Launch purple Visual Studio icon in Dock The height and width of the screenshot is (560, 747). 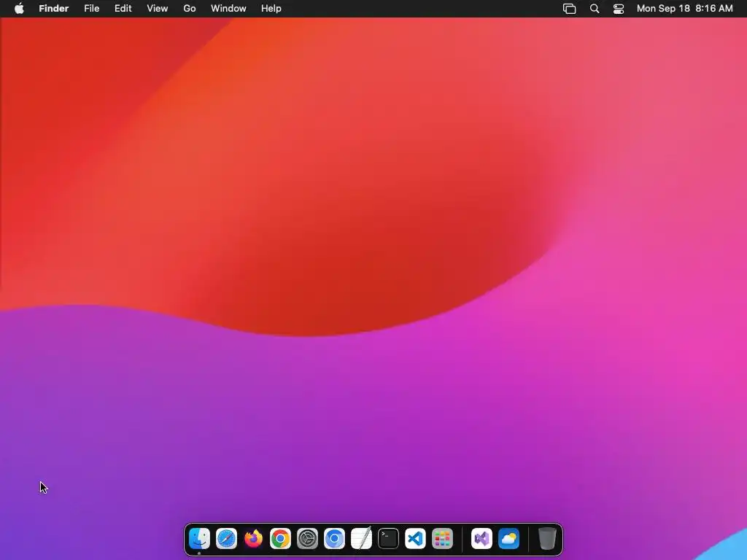[x=481, y=539]
